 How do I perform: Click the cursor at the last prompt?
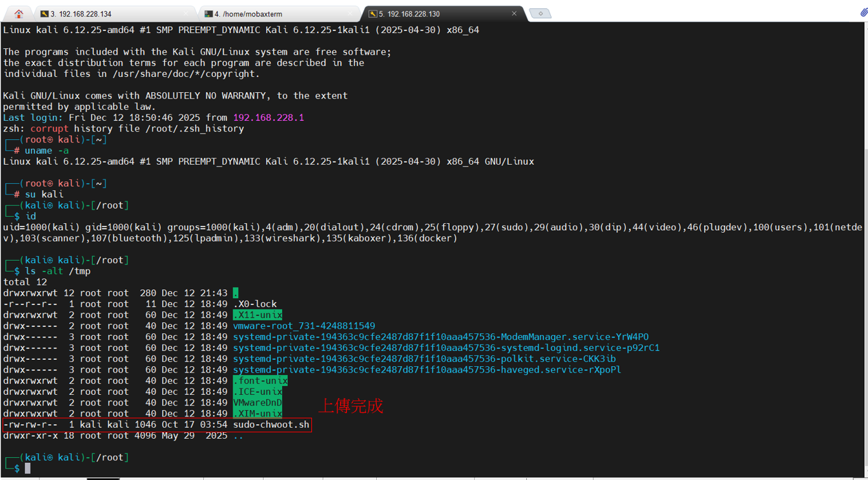pos(27,469)
